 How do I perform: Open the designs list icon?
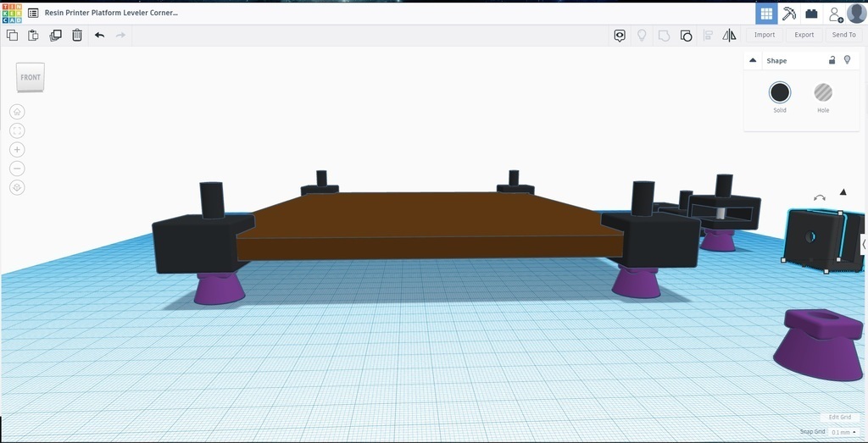coord(33,13)
